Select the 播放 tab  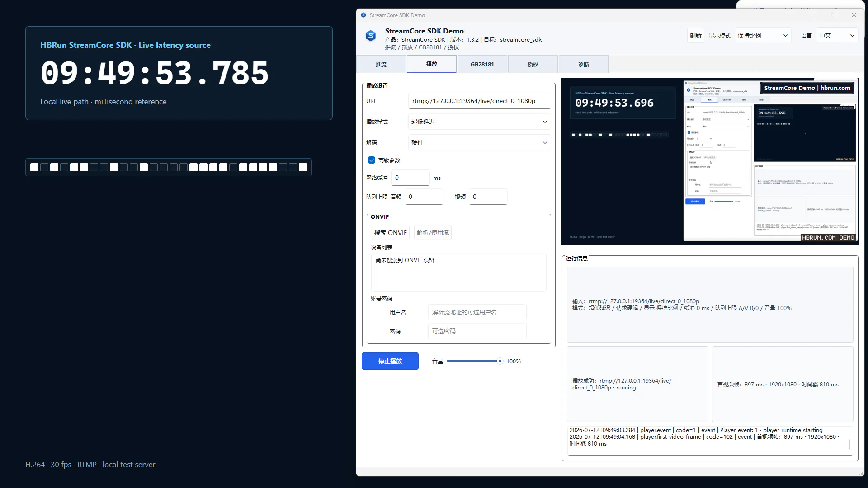pyautogui.click(x=432, y=64)
